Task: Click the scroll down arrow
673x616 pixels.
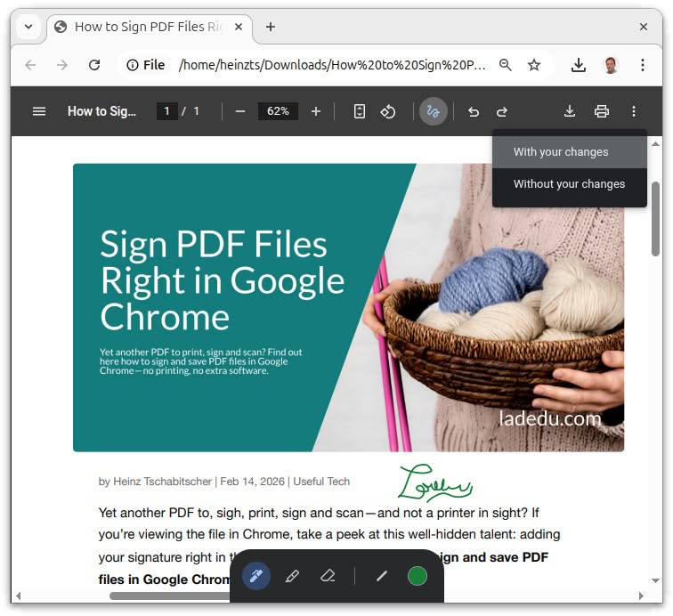Action: click(655, 580)
